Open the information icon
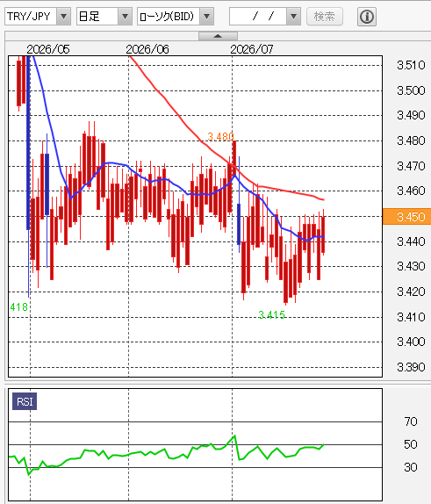Viewport: 431px width, 504px height. point(367,17)
